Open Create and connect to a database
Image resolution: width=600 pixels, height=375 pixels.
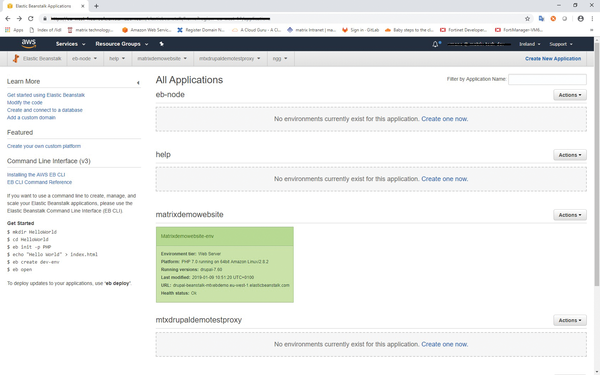tap(45, 110)
